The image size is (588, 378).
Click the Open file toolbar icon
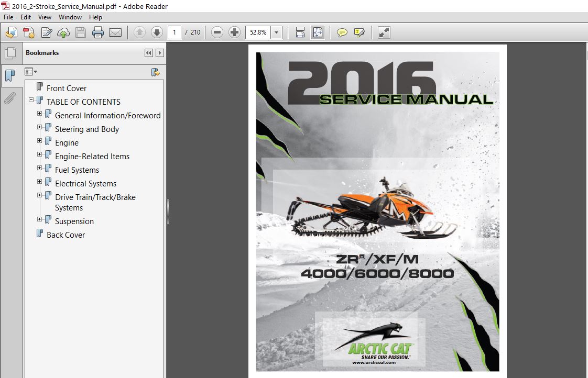click(x=11, y=32)
